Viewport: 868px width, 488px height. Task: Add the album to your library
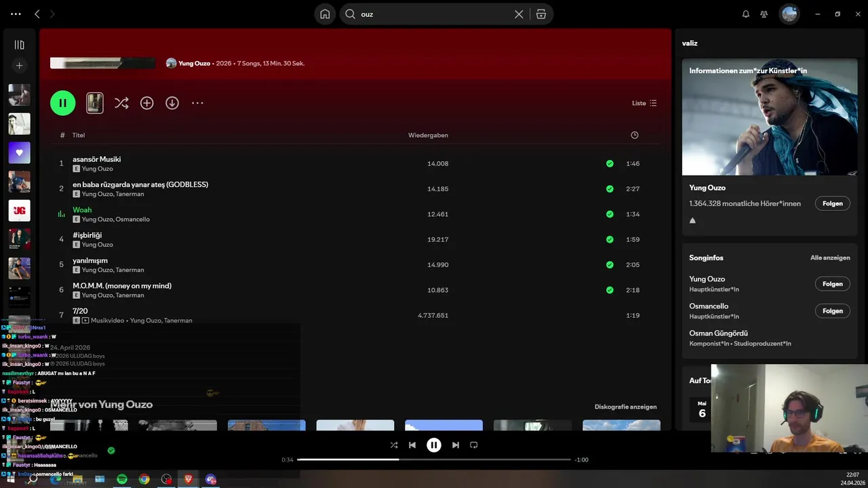click(146, 103)
